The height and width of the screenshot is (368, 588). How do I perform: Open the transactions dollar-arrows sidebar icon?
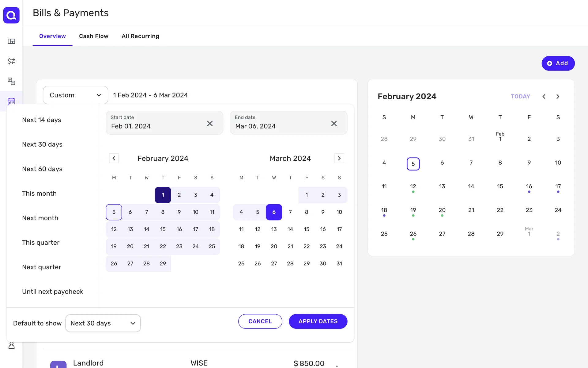point(11,61)
